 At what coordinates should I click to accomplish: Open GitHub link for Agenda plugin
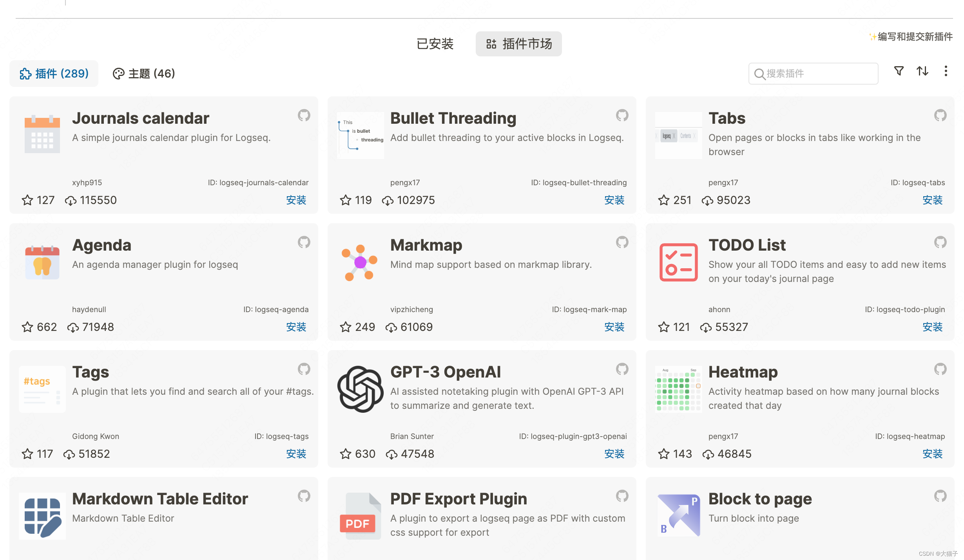pyautogui.click(x=304, y=242)
